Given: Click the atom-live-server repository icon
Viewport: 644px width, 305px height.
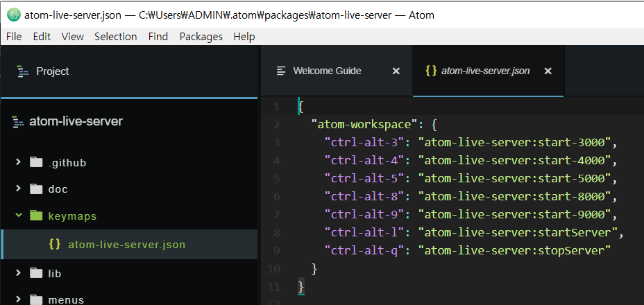Looking at the screenshot, I should (18, 122).
